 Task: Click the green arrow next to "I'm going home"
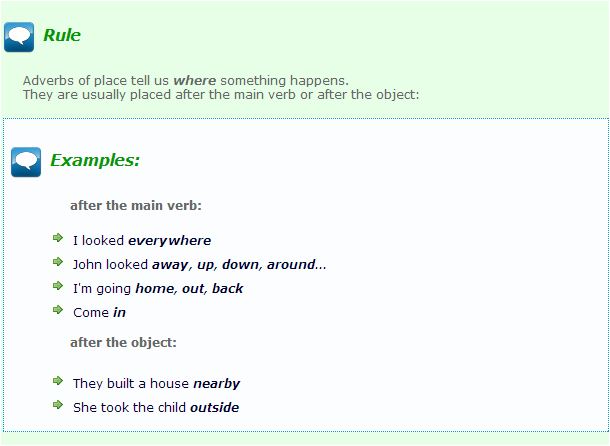[58, 287]
